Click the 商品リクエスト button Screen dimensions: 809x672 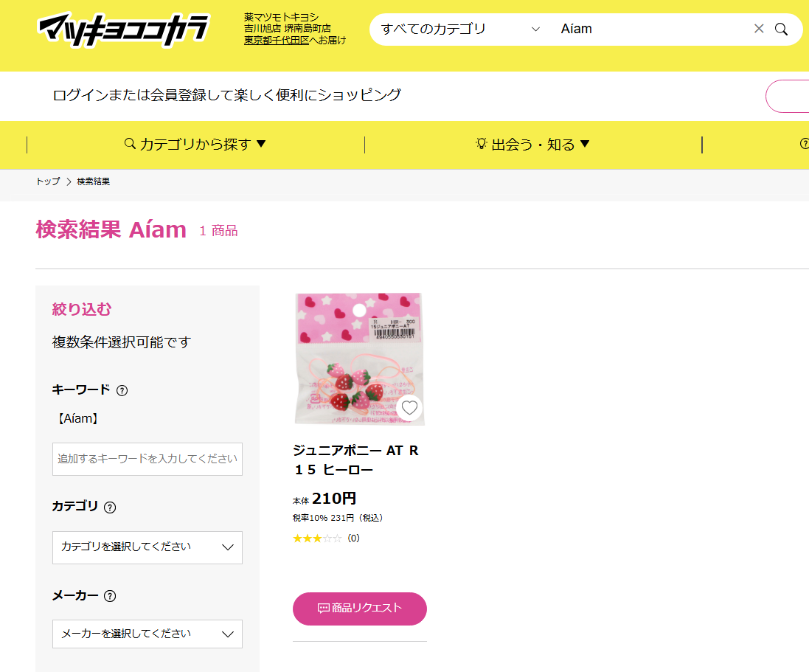click(x=360, y=609)
